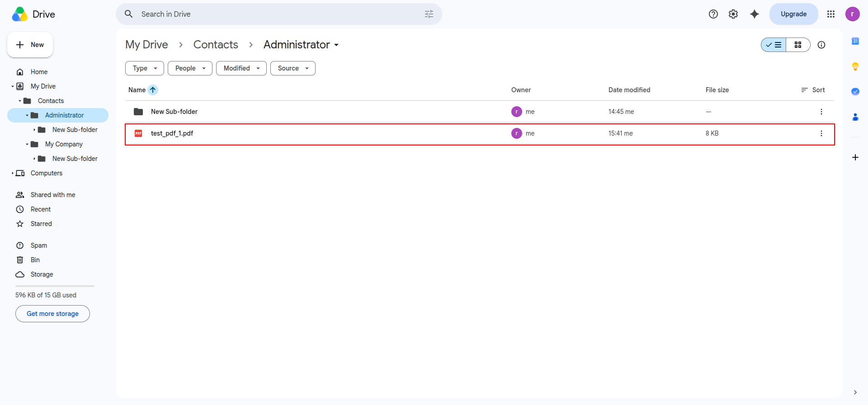Open the Source filter dropdown
The image size is (868, 405).
click(x=293, y=68)
